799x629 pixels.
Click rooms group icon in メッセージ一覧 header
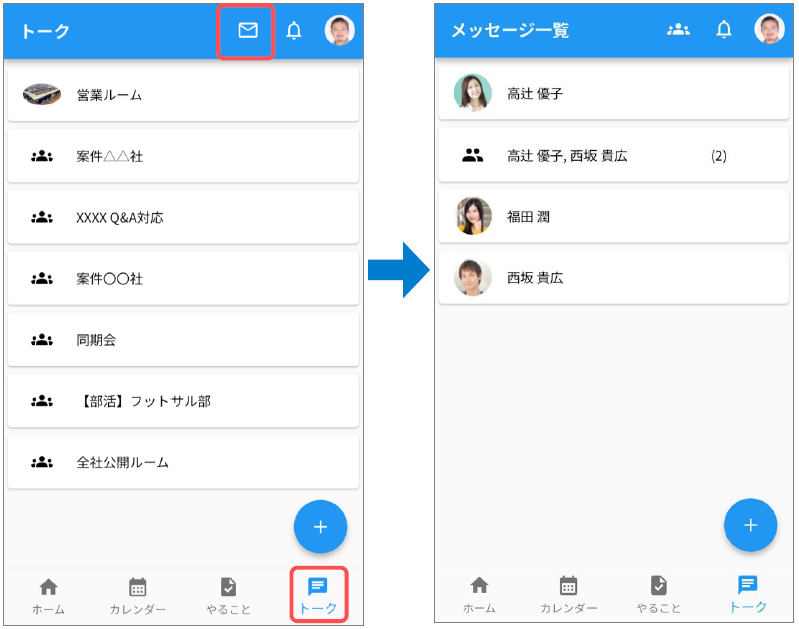[678, 30]
